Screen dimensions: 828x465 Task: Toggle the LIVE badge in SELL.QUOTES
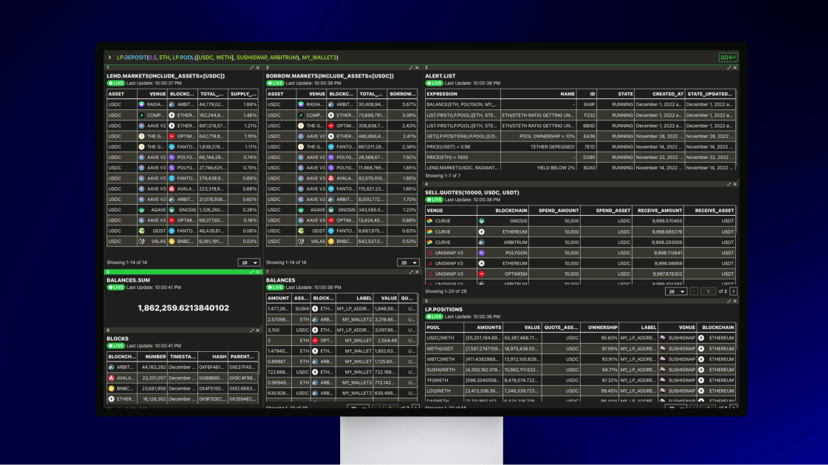(434, 200)
